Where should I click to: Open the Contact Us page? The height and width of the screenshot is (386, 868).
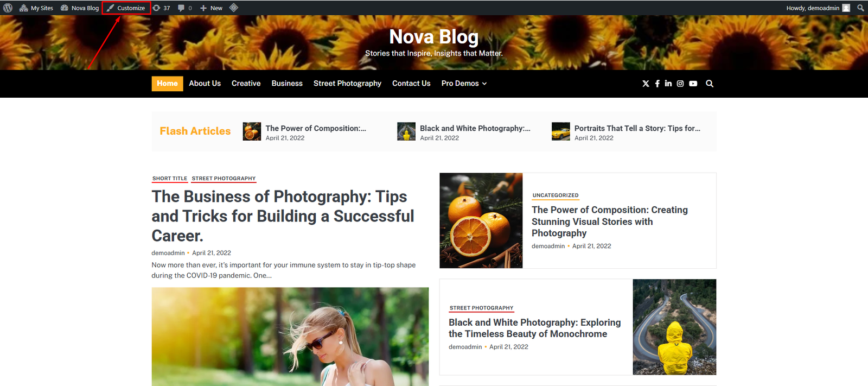click(x=411, y=84)
